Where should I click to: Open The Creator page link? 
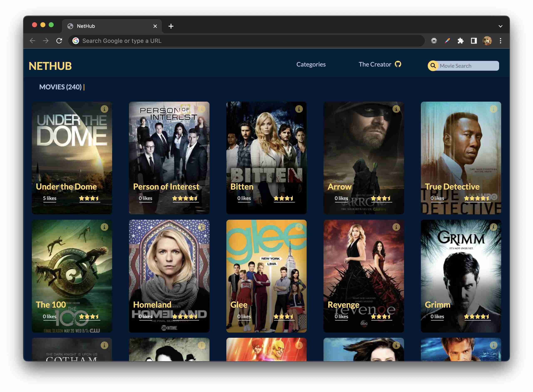pos(375,64)
